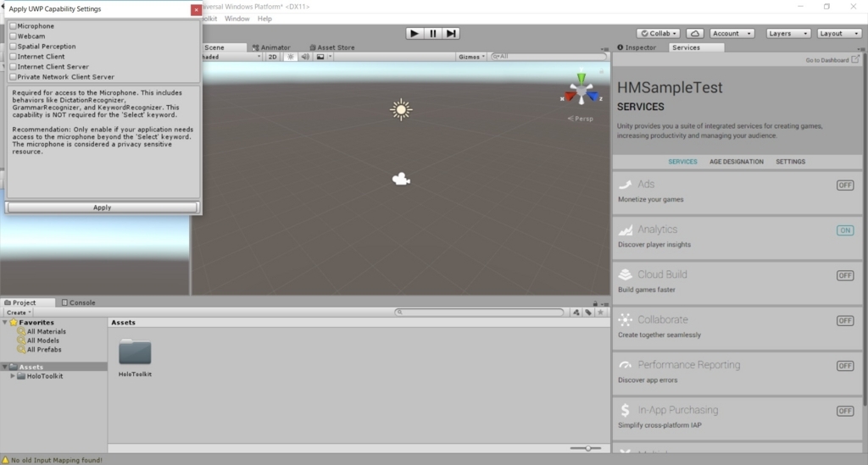Viewport: 868px width, 465px height.
Task: Open the SETTINGS services tab
Action: click(x=791, y=162)
